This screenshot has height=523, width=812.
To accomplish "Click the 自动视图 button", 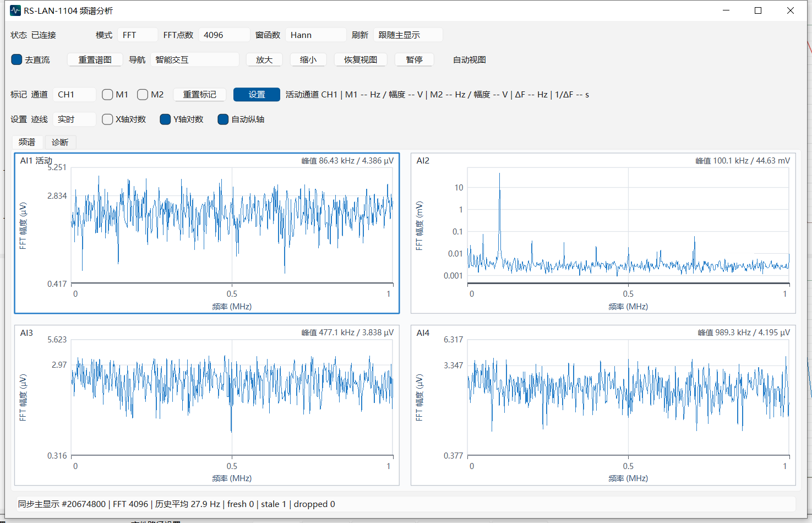I will [470, 60].
